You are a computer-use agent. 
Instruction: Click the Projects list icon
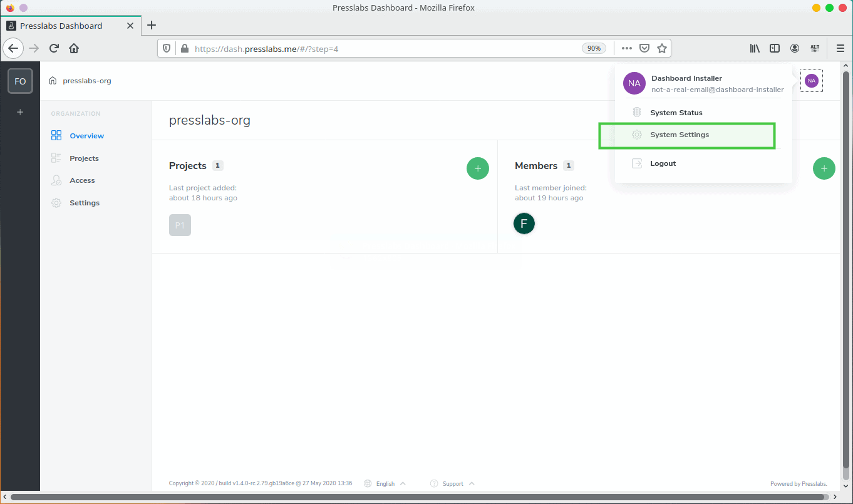click(x=56, y=158)
